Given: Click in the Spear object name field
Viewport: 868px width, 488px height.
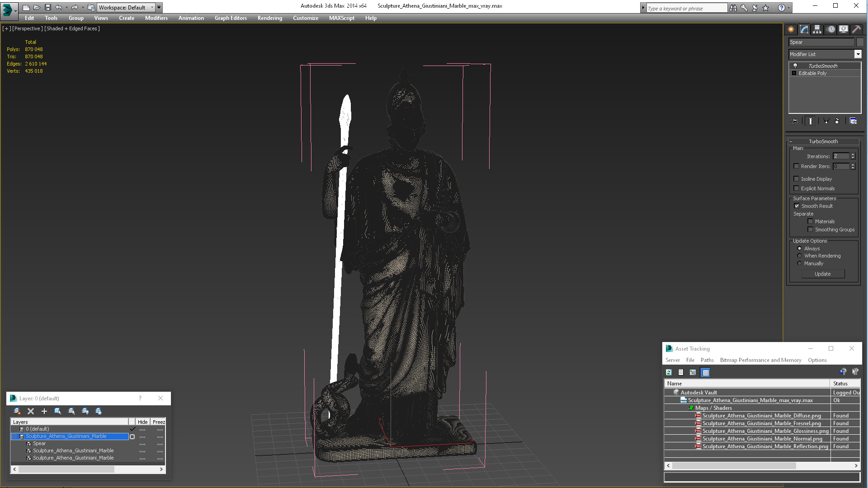Looking at the screenshot, I should (821, 42).
